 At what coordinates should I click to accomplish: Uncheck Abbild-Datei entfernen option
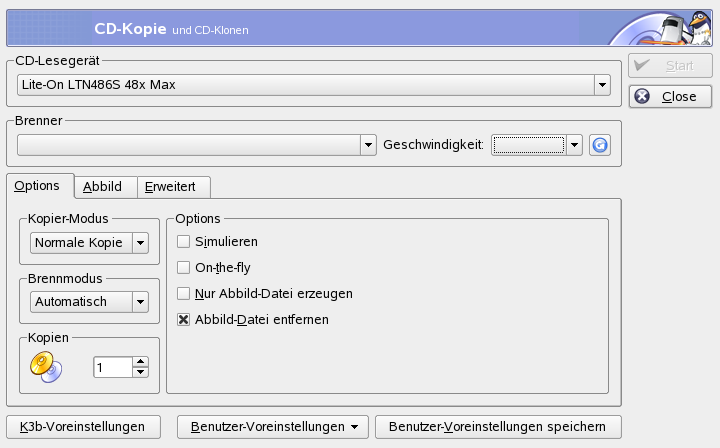[x=183, y=319]
